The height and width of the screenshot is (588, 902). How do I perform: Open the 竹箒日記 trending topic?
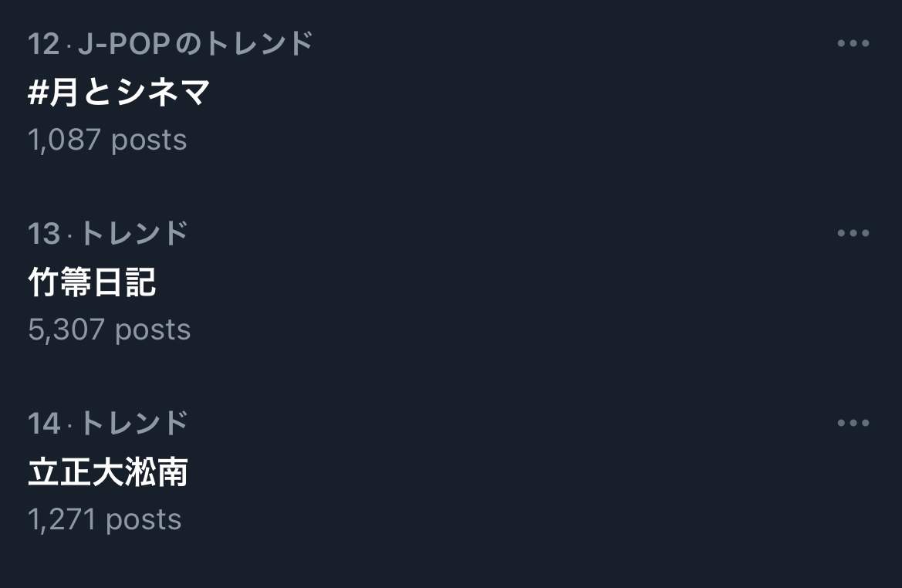point(92,282)
